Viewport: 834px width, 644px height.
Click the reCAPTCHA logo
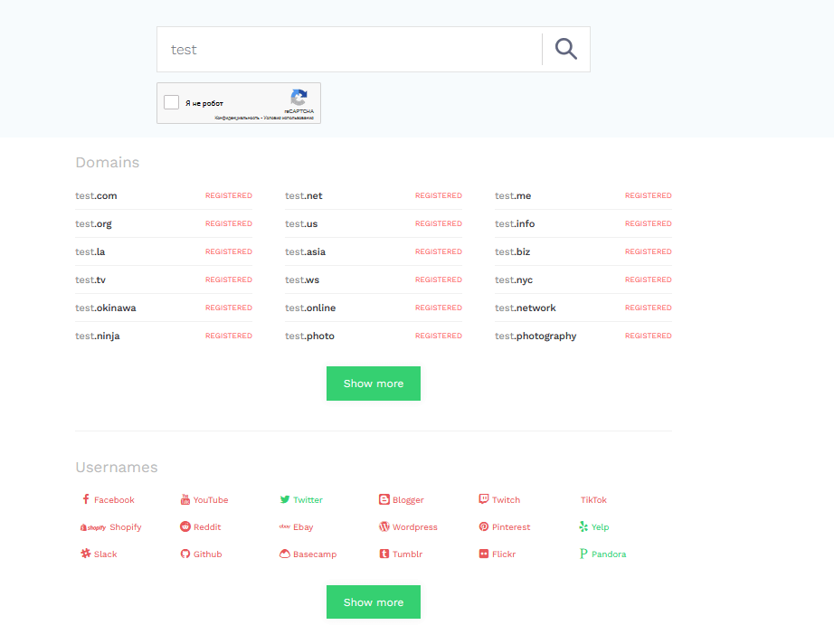(299, 98)
